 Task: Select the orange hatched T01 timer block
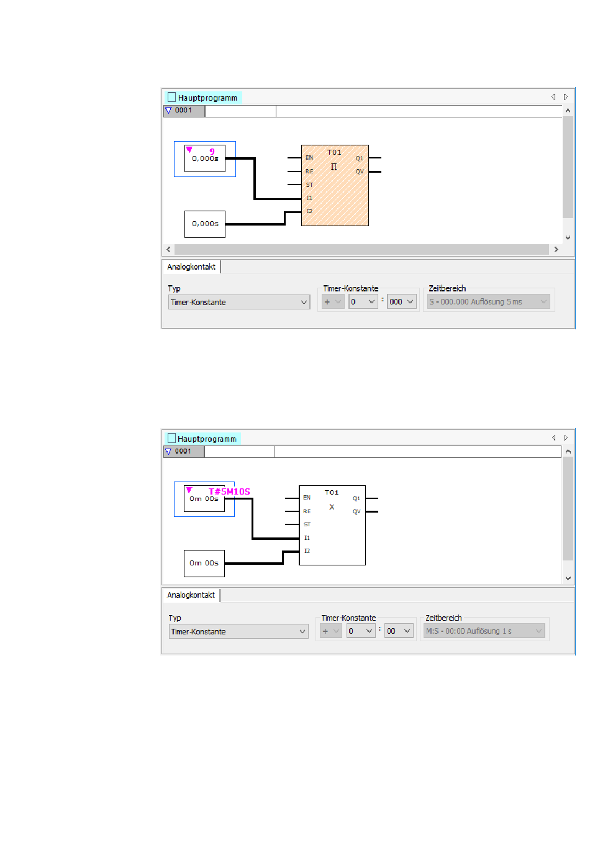click(335, 186)
